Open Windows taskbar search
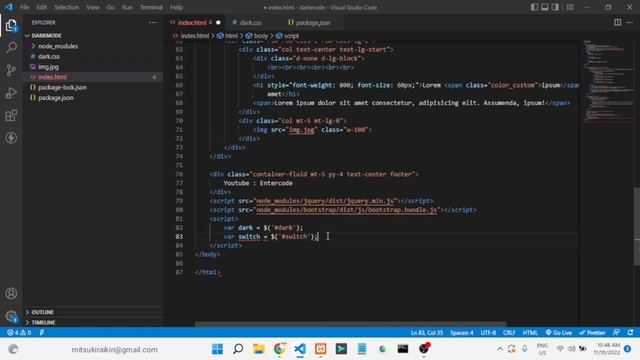 coord(238,349)
